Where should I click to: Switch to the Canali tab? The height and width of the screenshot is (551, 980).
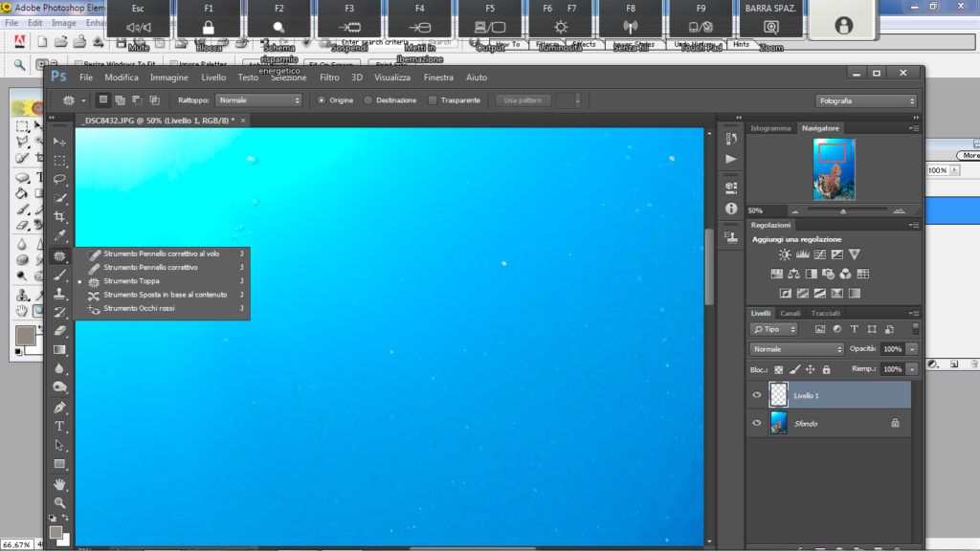point(791,313)
